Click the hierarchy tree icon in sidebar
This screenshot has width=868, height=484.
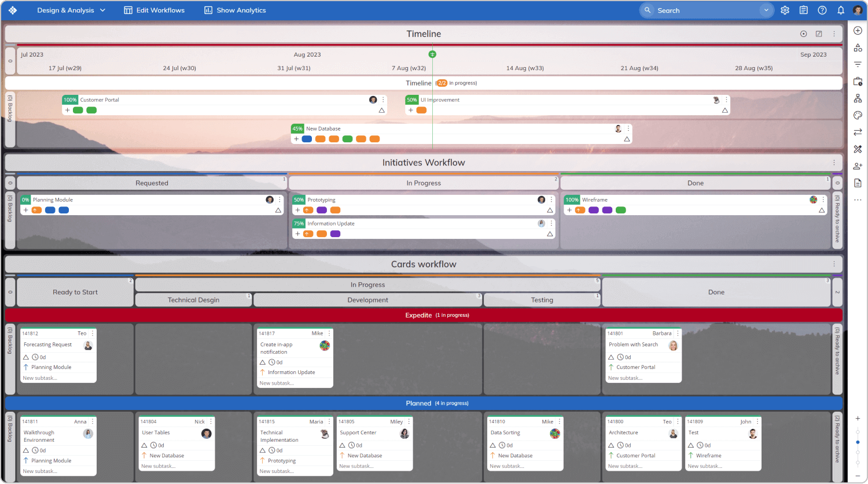pyautogui.click(x=858, y=98)
